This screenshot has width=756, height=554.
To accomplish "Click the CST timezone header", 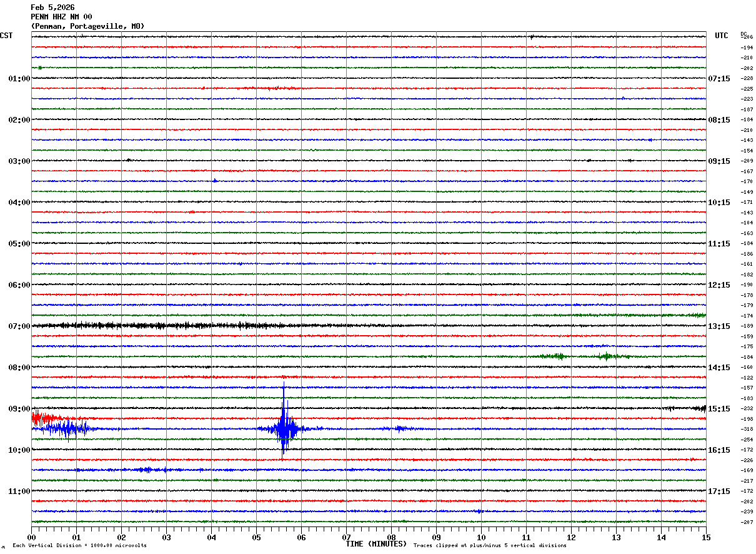I will coord(6,36).
